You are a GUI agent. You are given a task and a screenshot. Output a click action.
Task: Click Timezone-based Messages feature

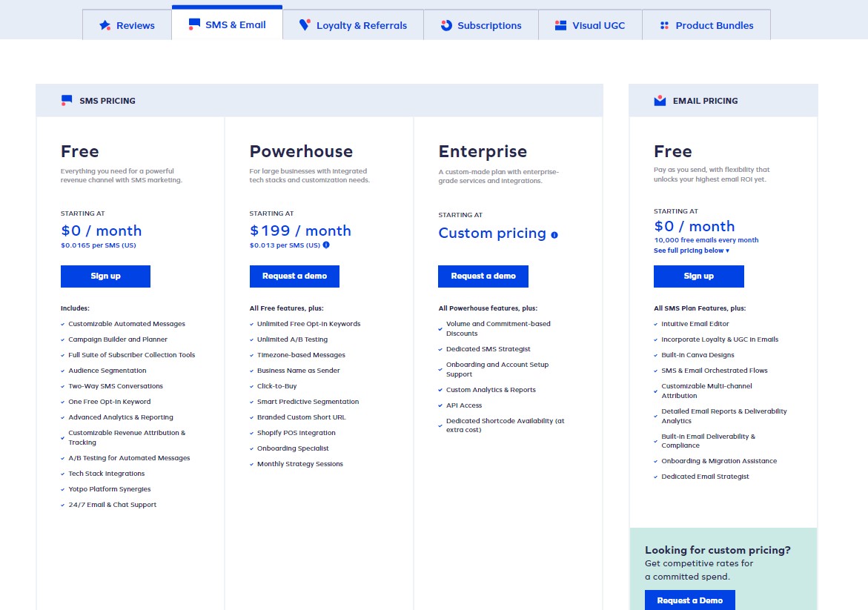pos(301,355)
